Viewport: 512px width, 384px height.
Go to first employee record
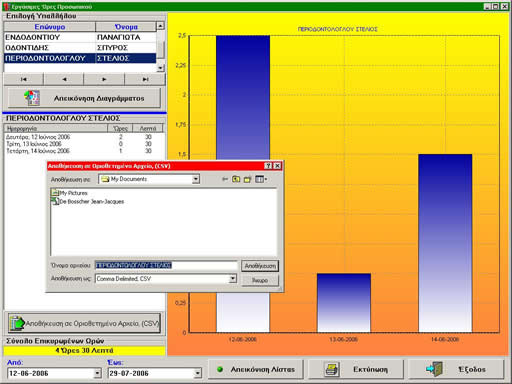(x=23, y=79)
